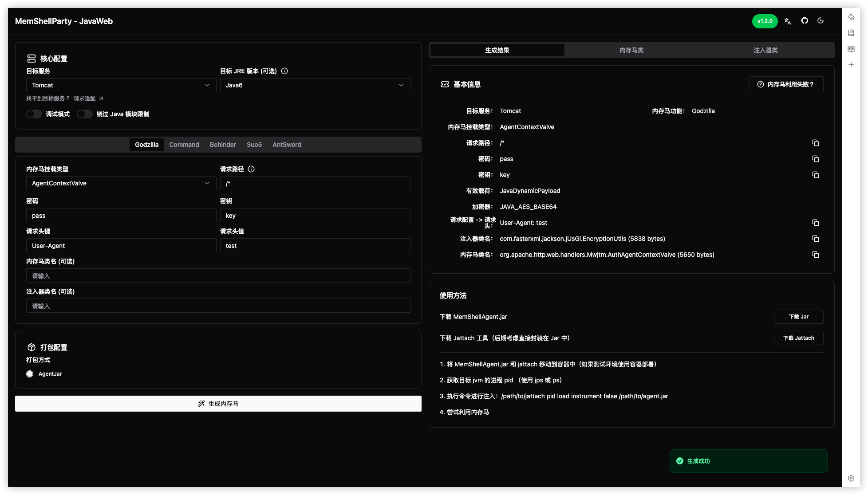
Task: Open browser sidebar settings gear
Action: [x=851, y=478]
